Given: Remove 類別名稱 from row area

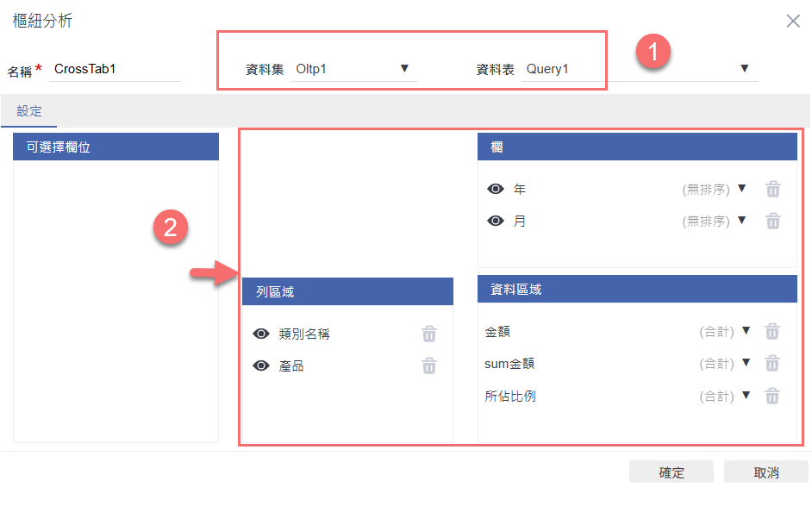Looking at the screenshot, I should [x=428, y=334].
